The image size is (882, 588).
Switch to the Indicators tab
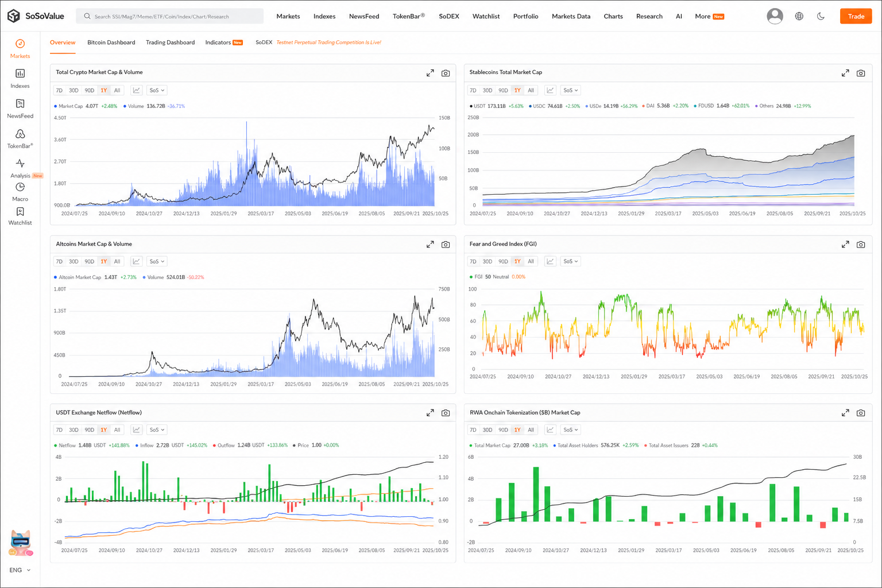tap(224, 42)
